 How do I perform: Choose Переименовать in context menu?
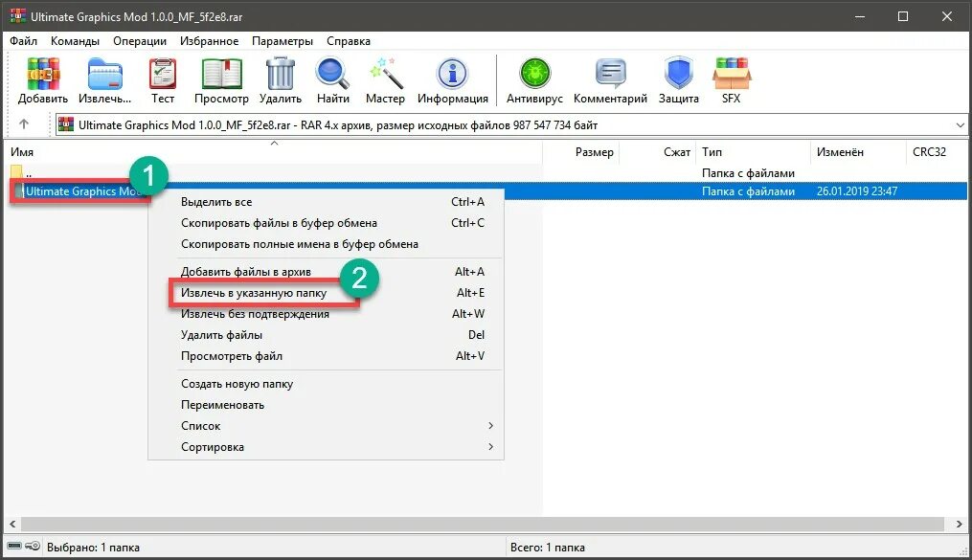tap(326, 405)
